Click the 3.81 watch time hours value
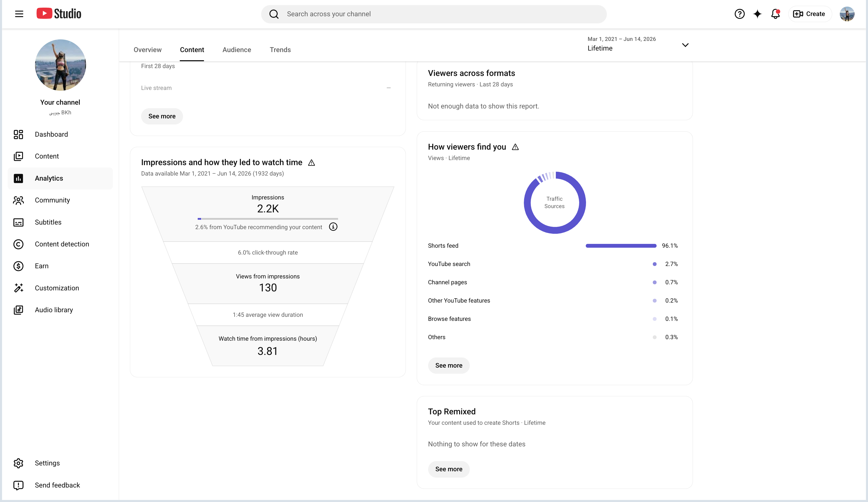Screen dimensions: 868x502 268,351
